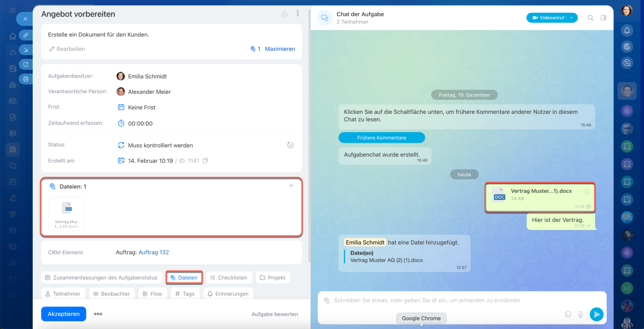
Task: Select the Erinnerungen chip
Action: 228,294
